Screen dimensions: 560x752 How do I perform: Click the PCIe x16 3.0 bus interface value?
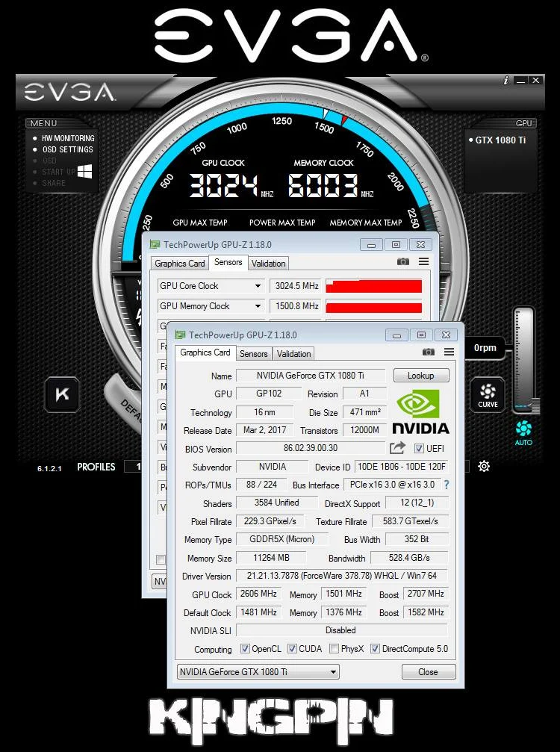coord(392,485)
